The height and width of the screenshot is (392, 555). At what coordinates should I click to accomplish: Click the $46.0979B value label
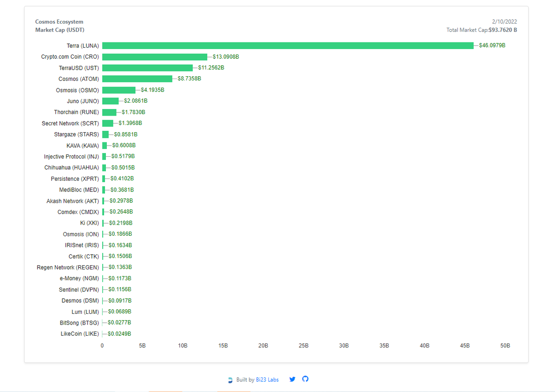pos(492,46)
